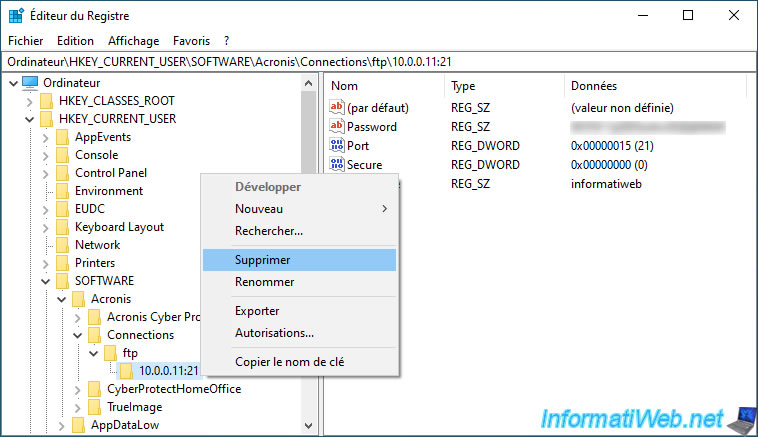The height and width of the screenshot is (437, 758).
Task: Click the tree scrollbar down arrow
Action: pos(308,425)
